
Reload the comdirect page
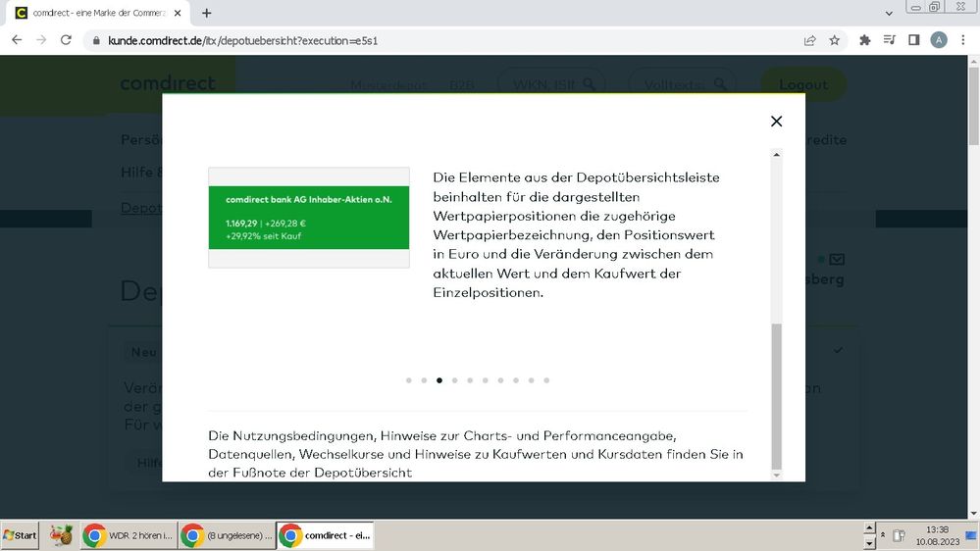pos(66,40)
